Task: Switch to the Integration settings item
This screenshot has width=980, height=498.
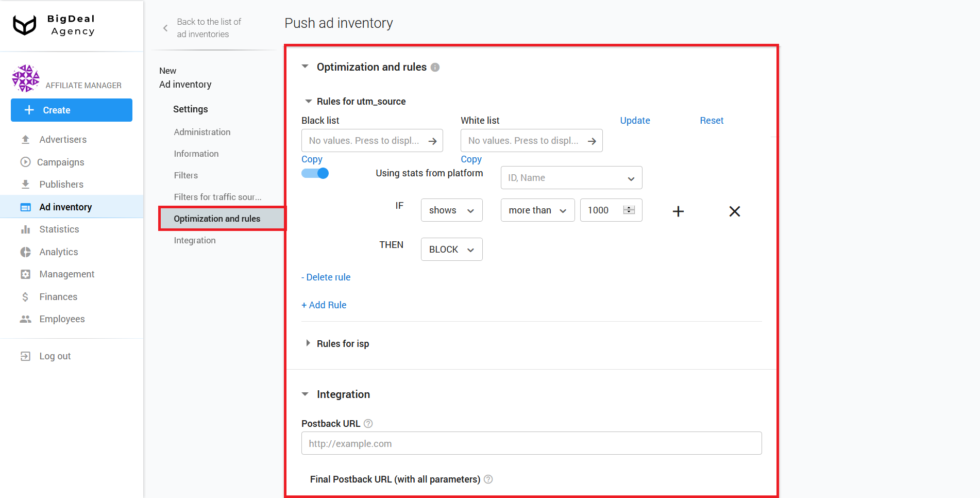Action: 195,240
